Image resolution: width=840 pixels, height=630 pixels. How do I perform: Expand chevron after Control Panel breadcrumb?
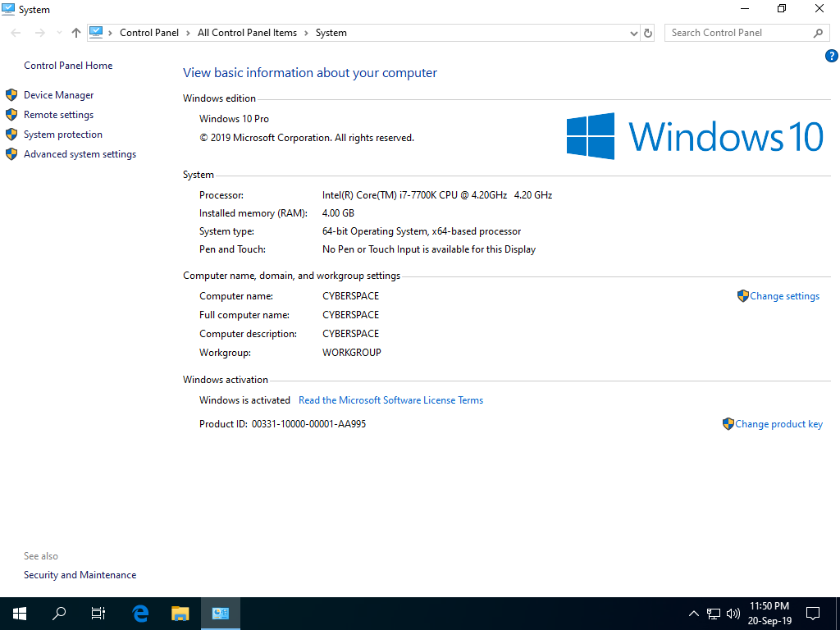(188, 33)
